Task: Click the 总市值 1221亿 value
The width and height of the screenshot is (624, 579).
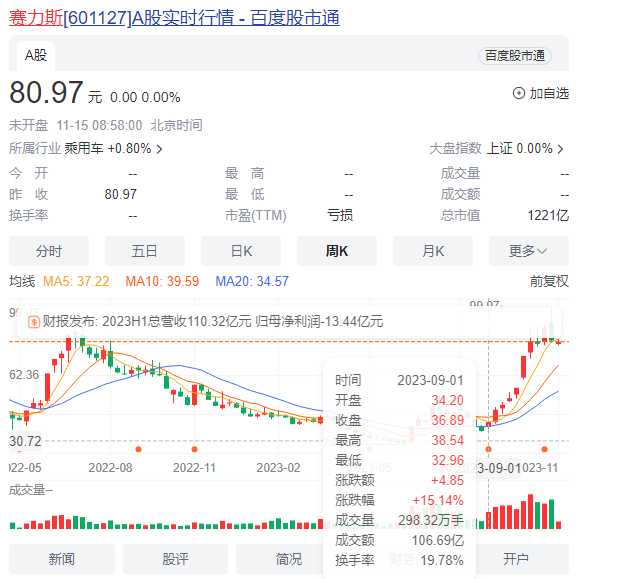Action: coord(548,216)
